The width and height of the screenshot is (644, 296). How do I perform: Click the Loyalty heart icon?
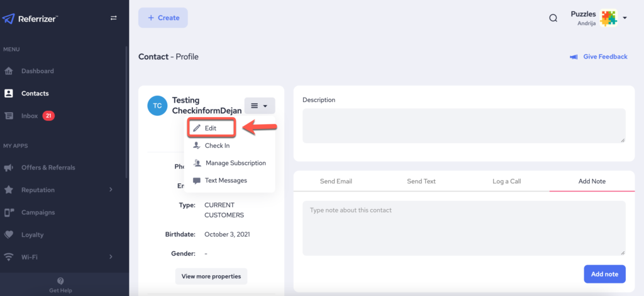tap(9, 235)
